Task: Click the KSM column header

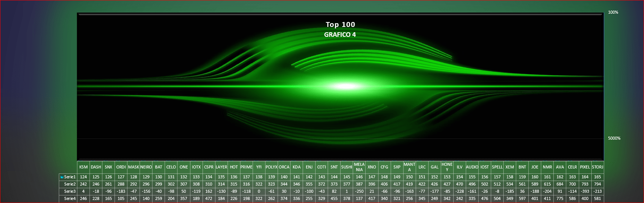Action: tap(83, 167)
